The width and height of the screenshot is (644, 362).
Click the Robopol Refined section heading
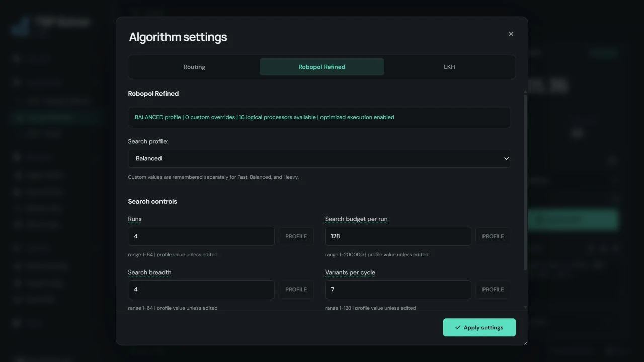coord(153,93)
